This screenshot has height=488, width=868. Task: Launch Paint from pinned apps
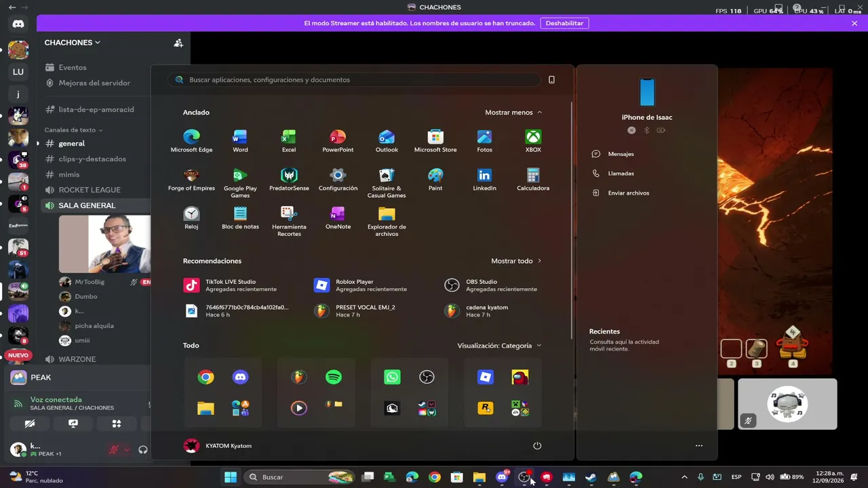pyautogui.click(x=435, y=180)
